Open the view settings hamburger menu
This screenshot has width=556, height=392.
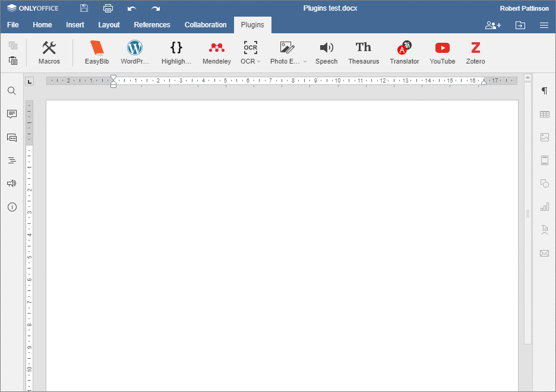point(545,25)
